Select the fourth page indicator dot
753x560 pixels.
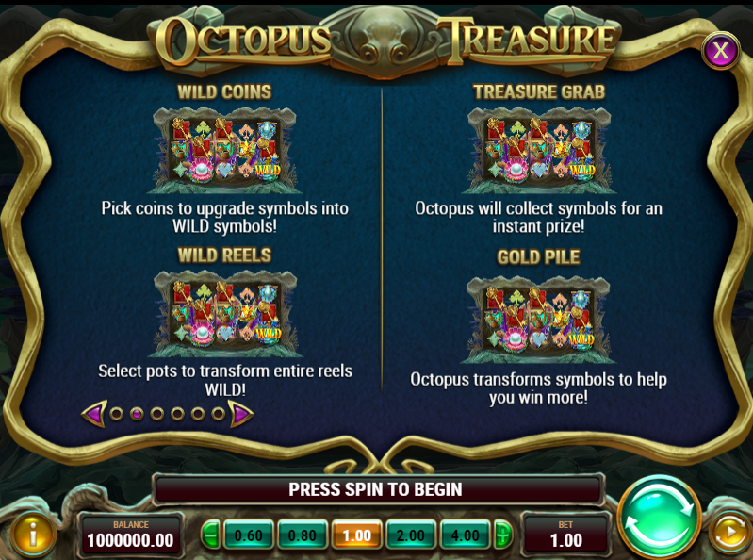[178, 414]
